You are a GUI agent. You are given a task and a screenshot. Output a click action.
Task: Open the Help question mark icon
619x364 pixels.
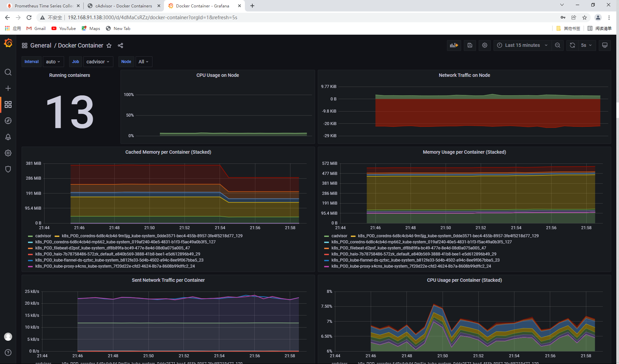pos(8,353)
